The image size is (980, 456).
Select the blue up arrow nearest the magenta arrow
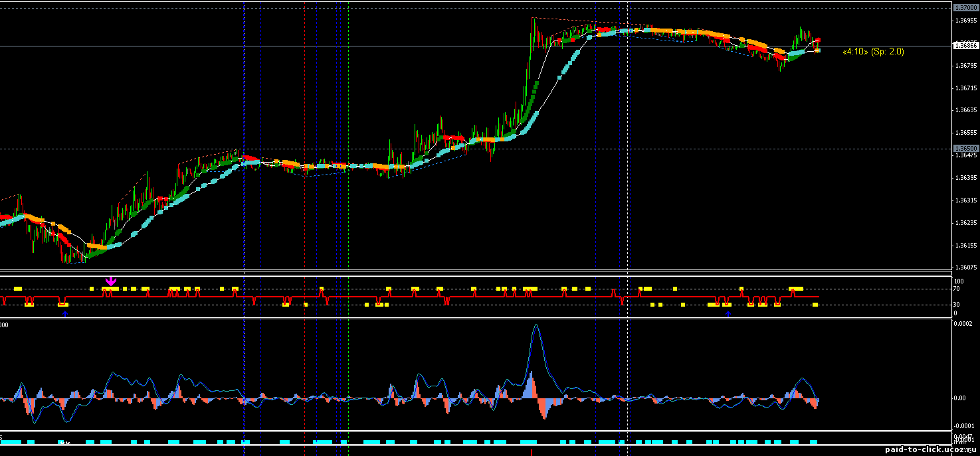64,313
